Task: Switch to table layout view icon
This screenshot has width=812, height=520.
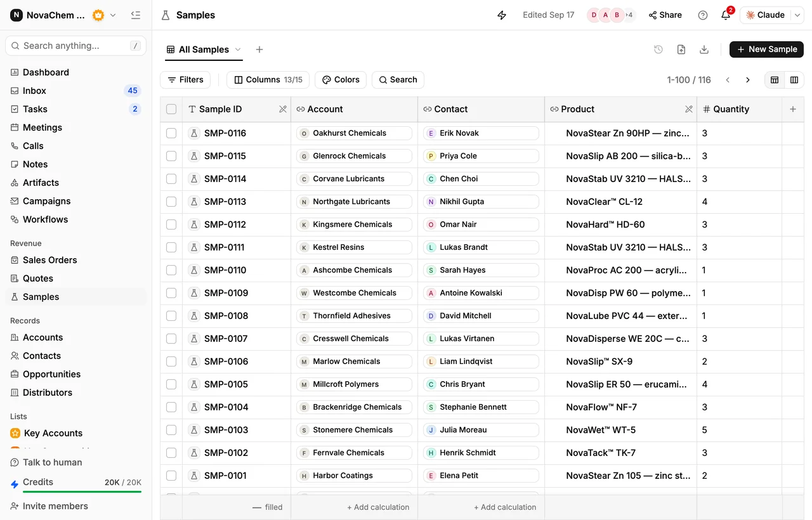Action: (x=775, y=80)
